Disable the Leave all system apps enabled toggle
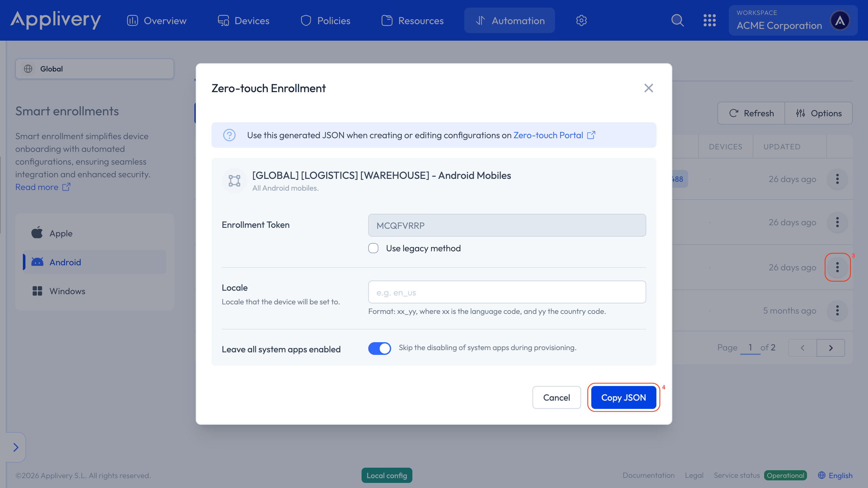This screenshot has width=868, height=488. (379, 349)
